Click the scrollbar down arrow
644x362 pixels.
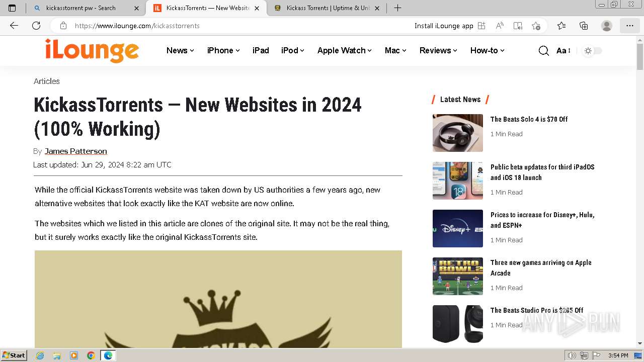tap(640, 343)
